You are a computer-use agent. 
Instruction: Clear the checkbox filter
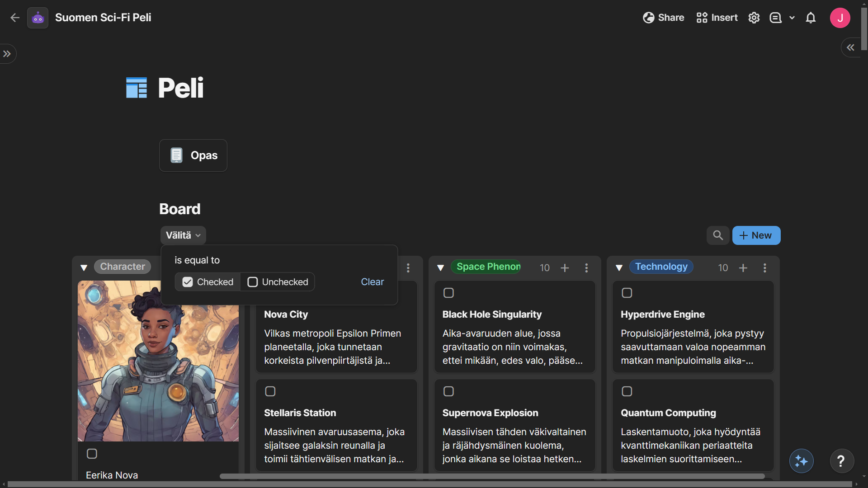[372, 282]
